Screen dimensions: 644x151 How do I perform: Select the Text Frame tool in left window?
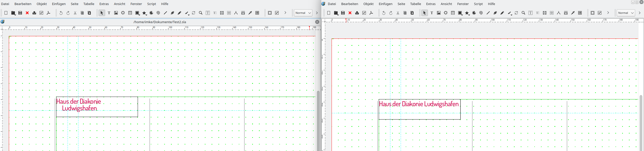(x=109, y=13)
